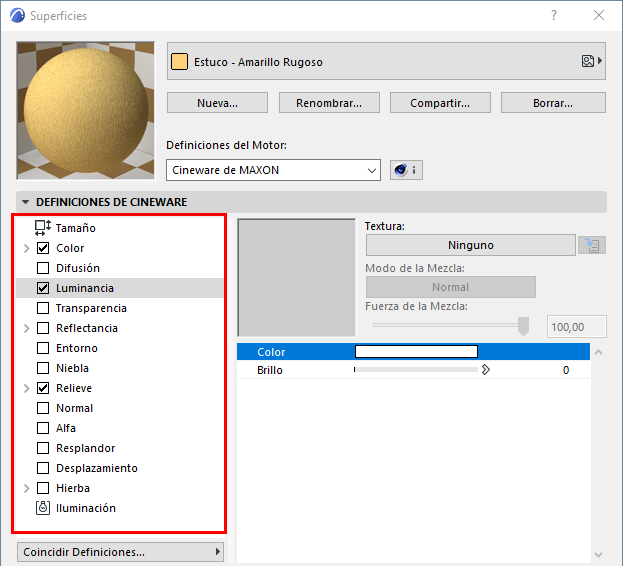
Task: Select the Entorno row label
Action: (77, 348)
